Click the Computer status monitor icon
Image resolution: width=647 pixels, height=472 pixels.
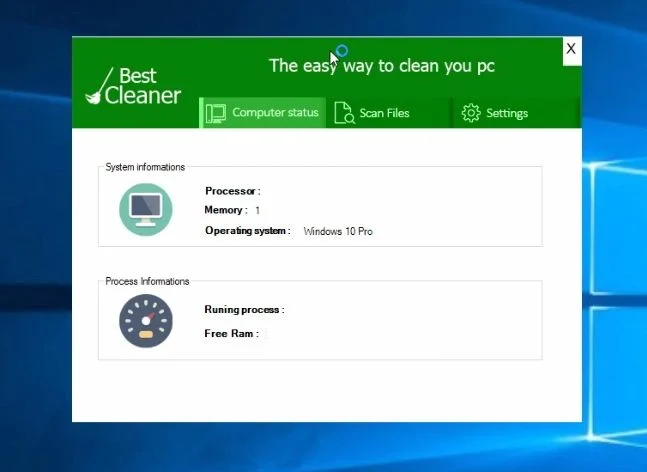tap(216, 113)
